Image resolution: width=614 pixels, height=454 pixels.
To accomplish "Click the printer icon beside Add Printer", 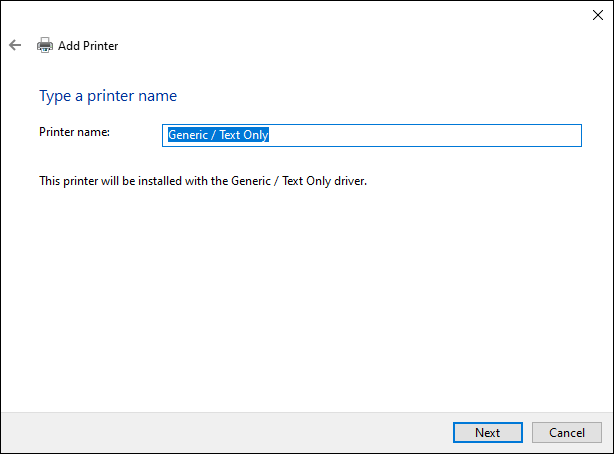I will click(45, 45).
